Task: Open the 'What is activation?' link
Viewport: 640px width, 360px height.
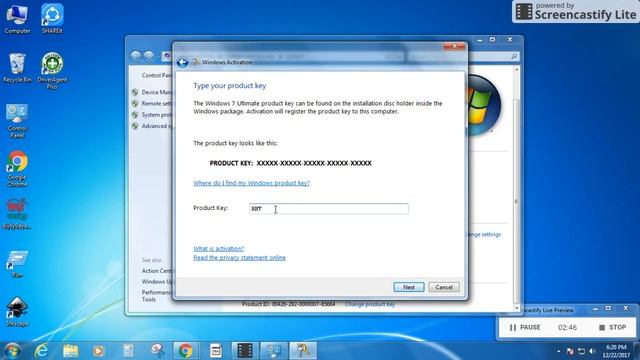Action: 218,249
